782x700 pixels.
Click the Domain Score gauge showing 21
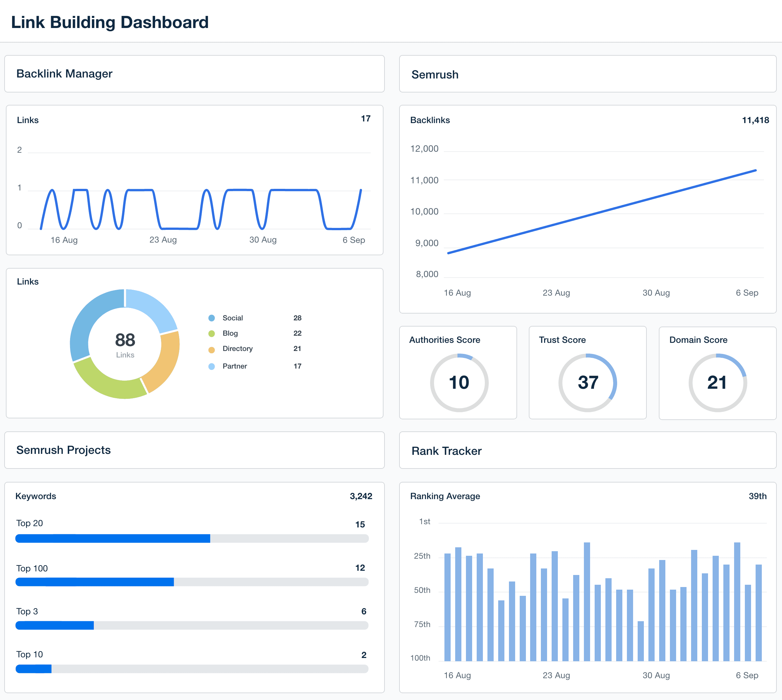717,383
